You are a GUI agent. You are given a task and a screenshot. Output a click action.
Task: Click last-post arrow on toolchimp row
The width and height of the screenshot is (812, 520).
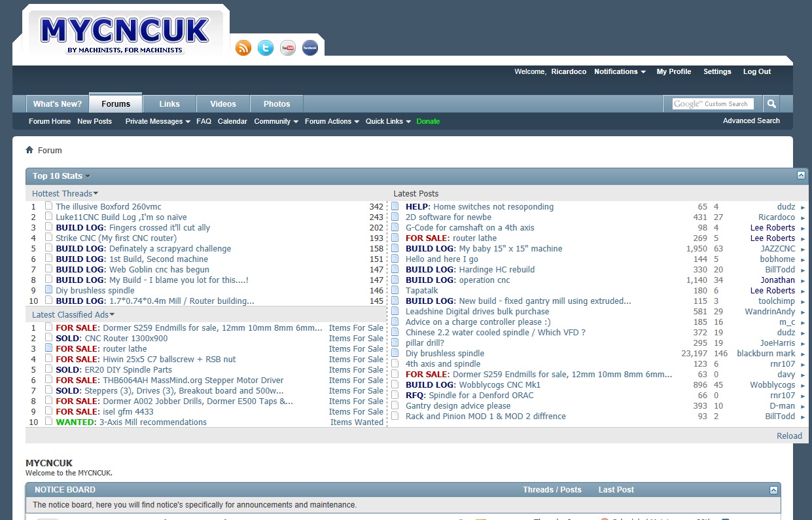coord(803,302)
